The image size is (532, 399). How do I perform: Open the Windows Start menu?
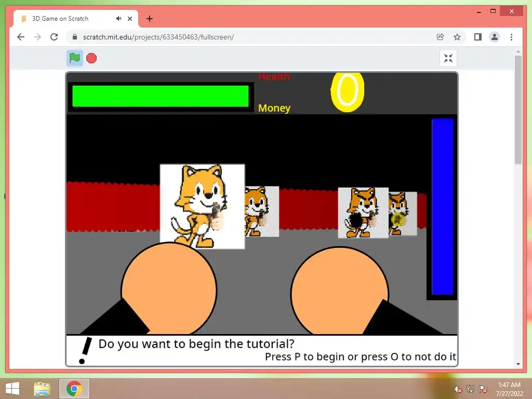point(12,389)
